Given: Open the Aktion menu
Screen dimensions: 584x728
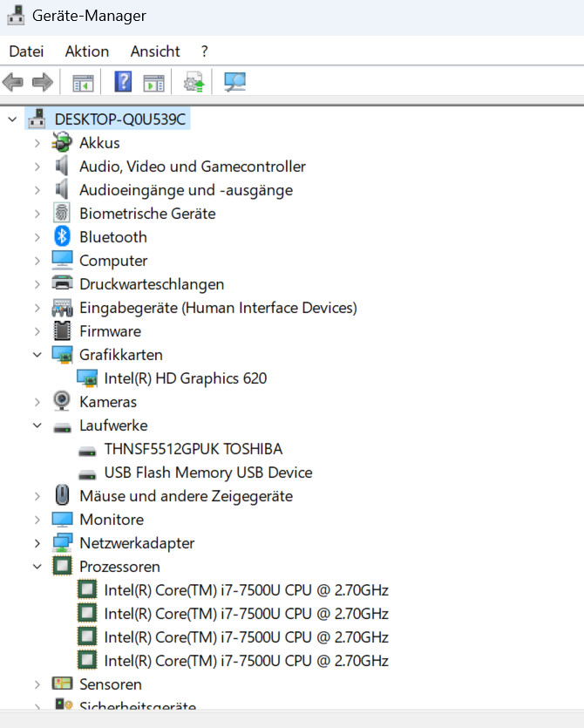Looking at the screenshot, I should coord(87,51).
